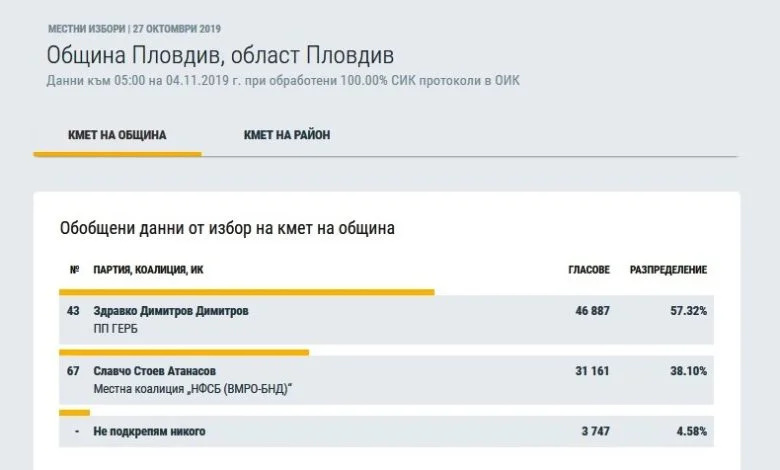Screen dimensions: 780x470
Task: Click the Община Пловдив page heading
Action: (x=220, y=55)
